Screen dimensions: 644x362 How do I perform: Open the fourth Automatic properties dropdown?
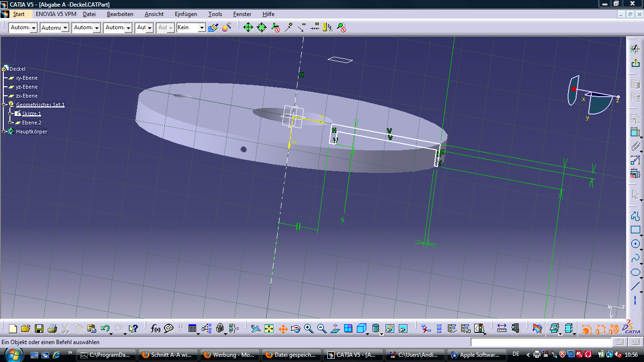[x=128, y=28]
